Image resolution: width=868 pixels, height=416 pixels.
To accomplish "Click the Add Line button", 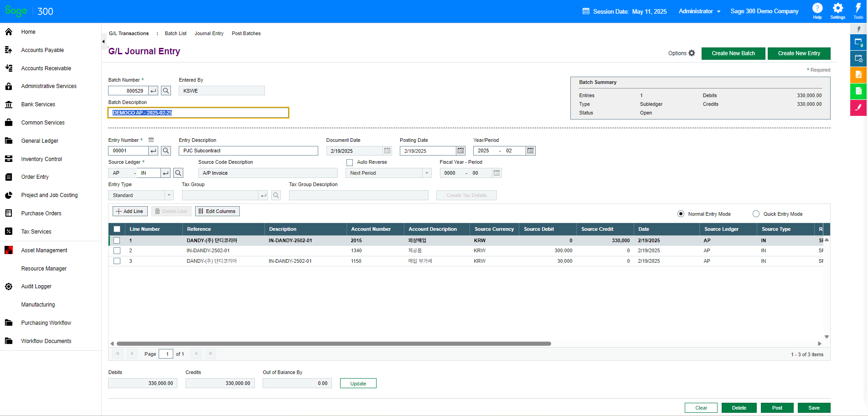I will (x=130, y=211).
